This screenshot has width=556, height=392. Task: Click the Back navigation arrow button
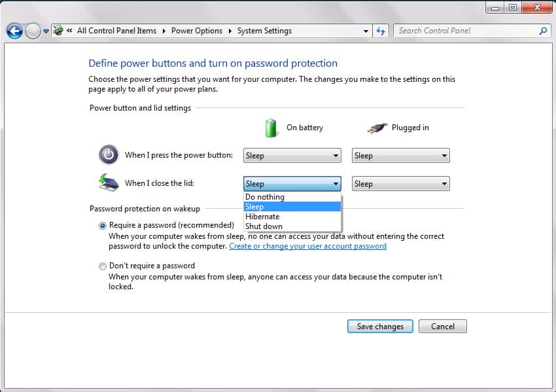14,31
